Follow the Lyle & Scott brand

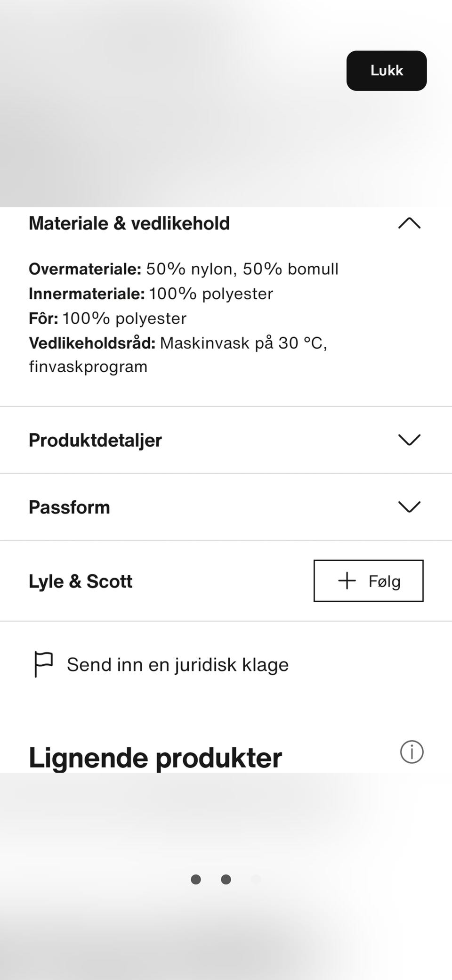click(368, 580)
